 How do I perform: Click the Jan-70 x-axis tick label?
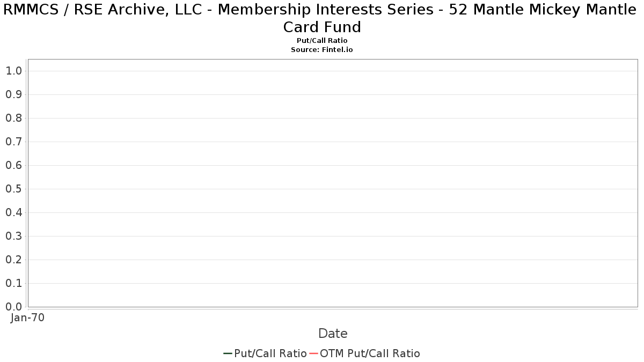(27, 317)
